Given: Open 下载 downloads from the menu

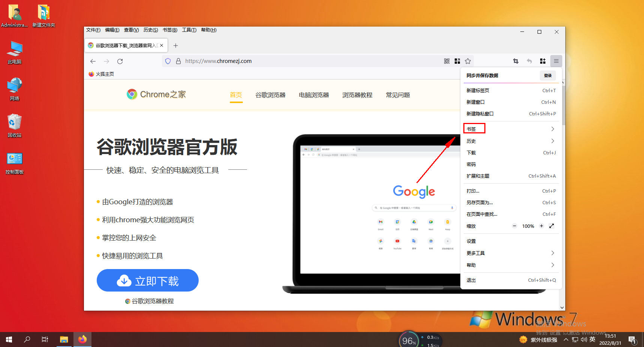Looking at the screenshot, I should [x=511, y=153].
